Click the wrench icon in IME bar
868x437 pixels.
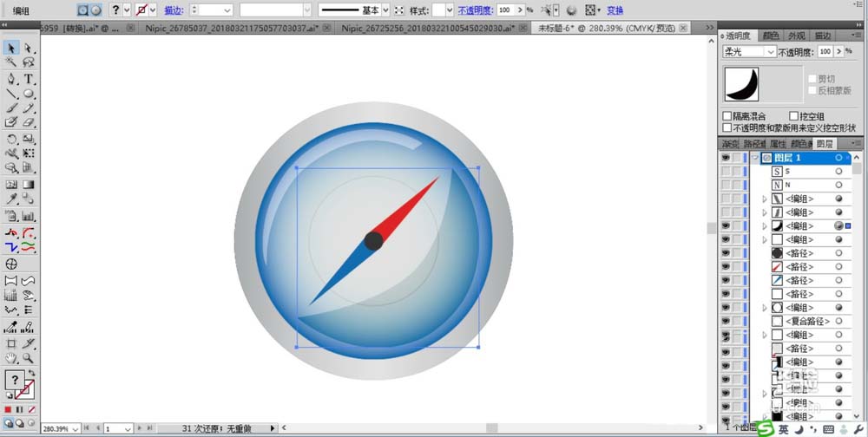[x=858, y=429]
